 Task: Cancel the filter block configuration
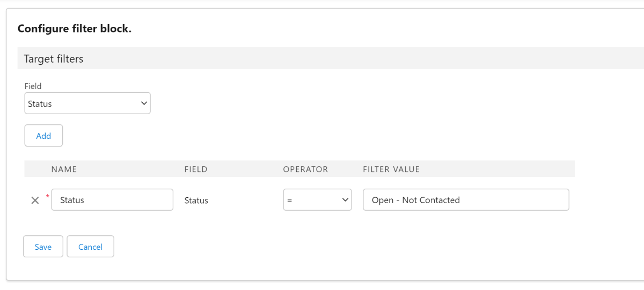tap(90, 247)
